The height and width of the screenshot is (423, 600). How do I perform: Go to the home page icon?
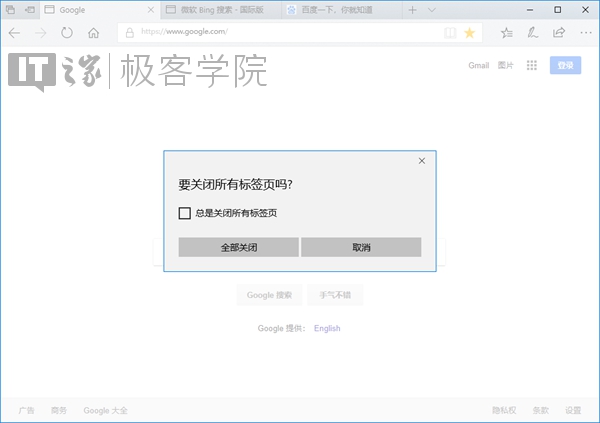click(93, 33)
